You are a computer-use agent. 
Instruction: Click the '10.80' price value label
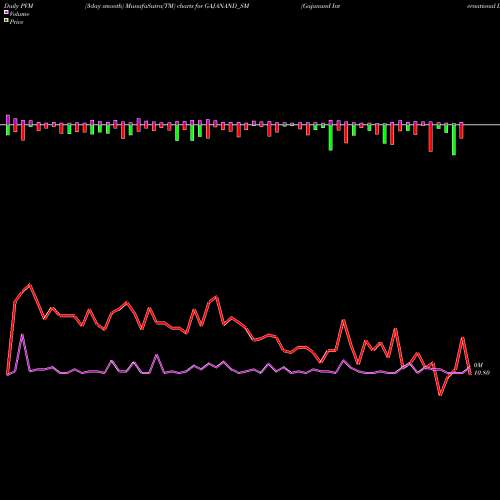[482, 373]
